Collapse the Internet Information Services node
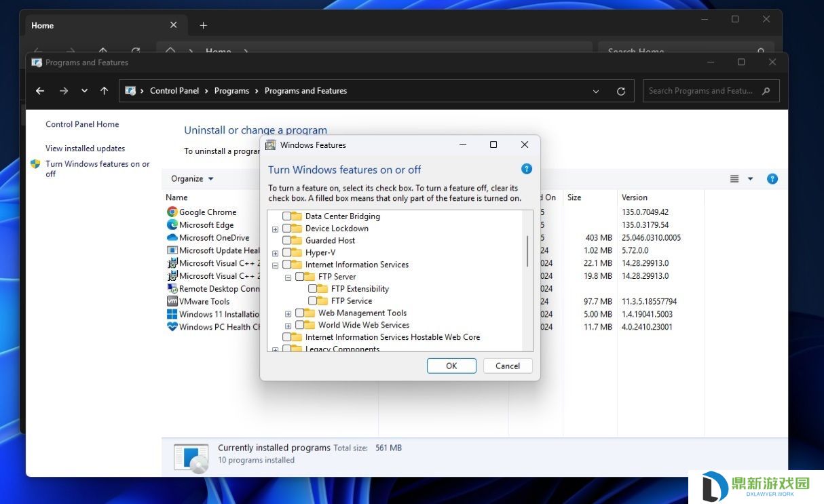 [x=275, y=265]
